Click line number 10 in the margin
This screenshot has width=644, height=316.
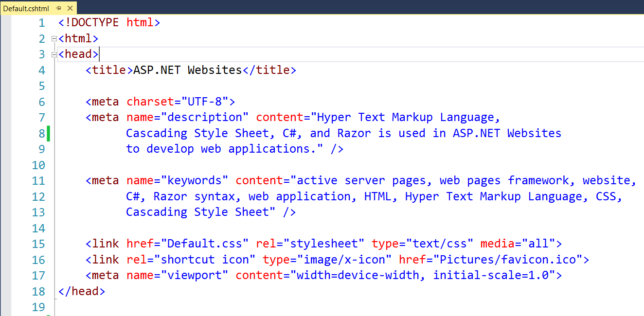tap(38, 165)
